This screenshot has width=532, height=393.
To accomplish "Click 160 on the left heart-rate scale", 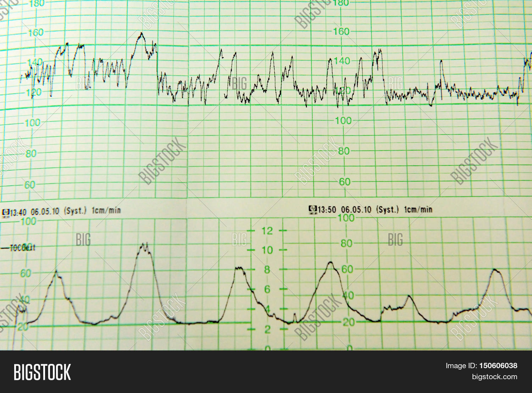I will (35, 33).
